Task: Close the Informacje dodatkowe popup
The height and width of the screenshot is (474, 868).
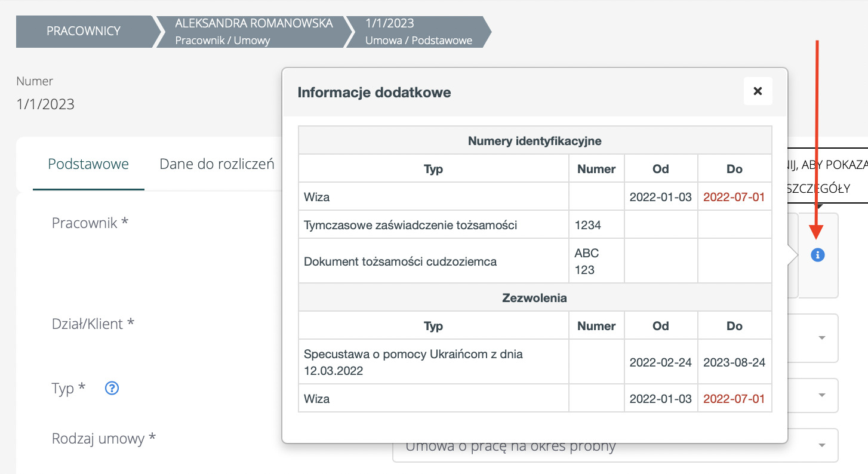Action: point(758,91)
